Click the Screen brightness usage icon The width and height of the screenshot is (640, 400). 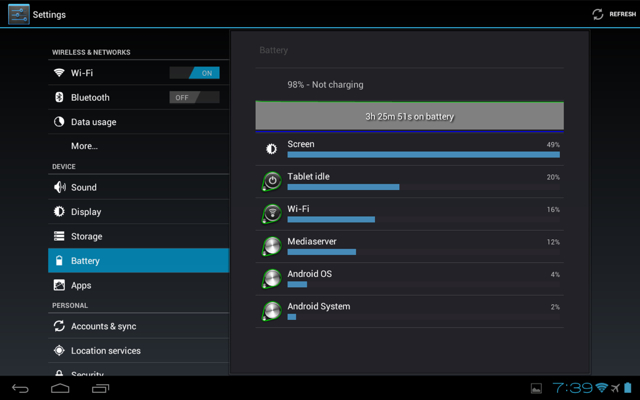tap(271, 149)
